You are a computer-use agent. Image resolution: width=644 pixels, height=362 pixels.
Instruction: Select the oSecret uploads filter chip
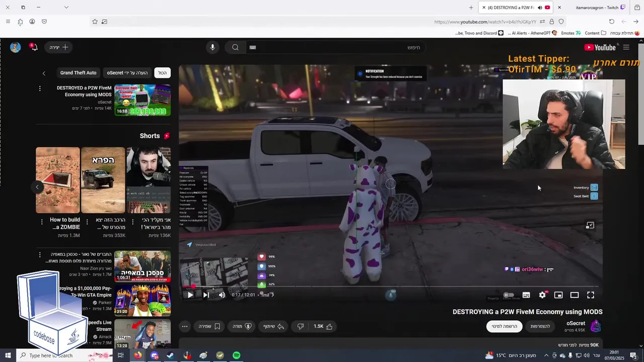click(127, 73)
